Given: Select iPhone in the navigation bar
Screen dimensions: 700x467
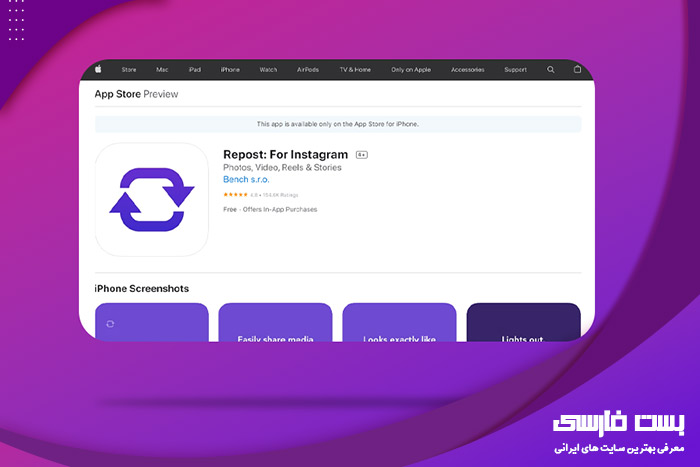Looking at the screenshot, I should (x=230, y=70).
